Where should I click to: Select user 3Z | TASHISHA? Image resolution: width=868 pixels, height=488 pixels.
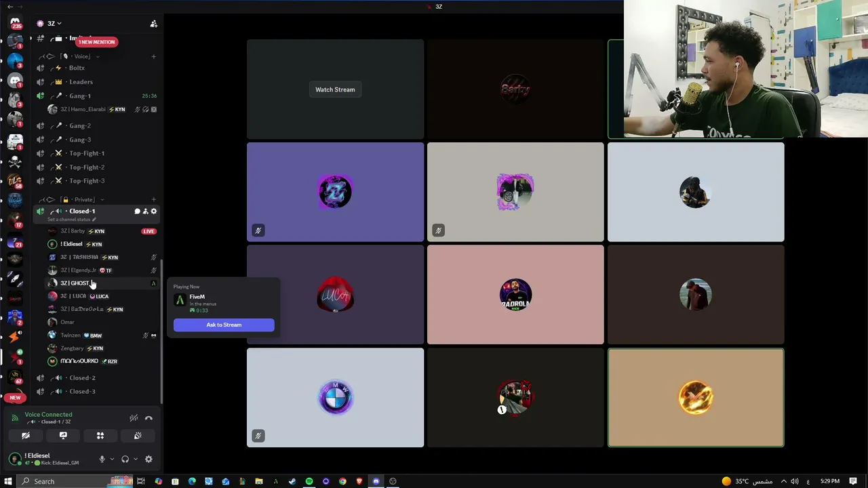(x=102, y=258)
